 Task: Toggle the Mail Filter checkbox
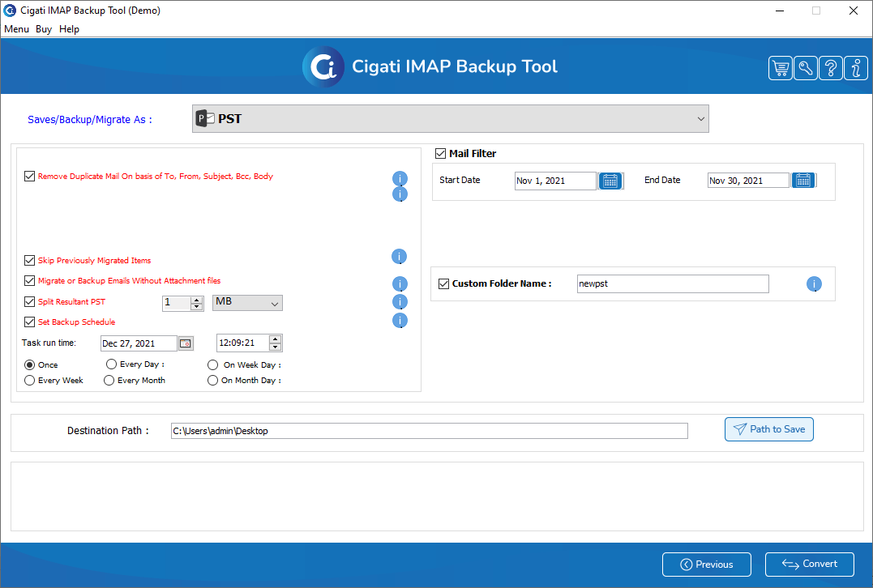coord(440,154)
